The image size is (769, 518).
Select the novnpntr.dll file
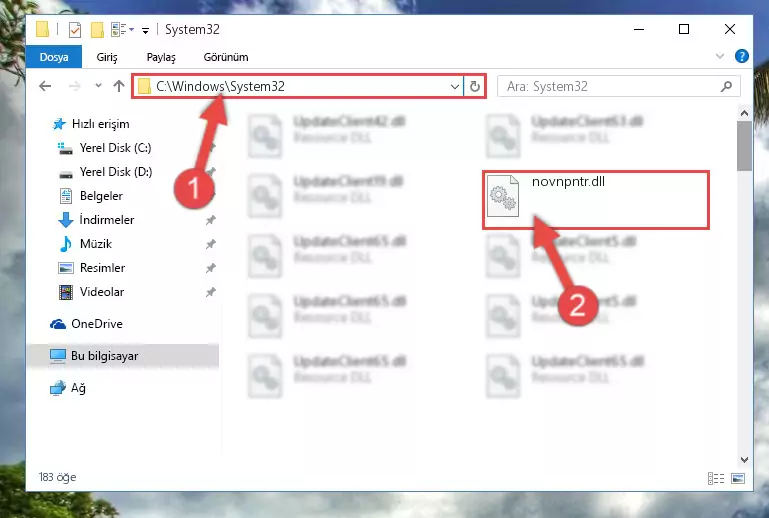(x=596, y=200)
